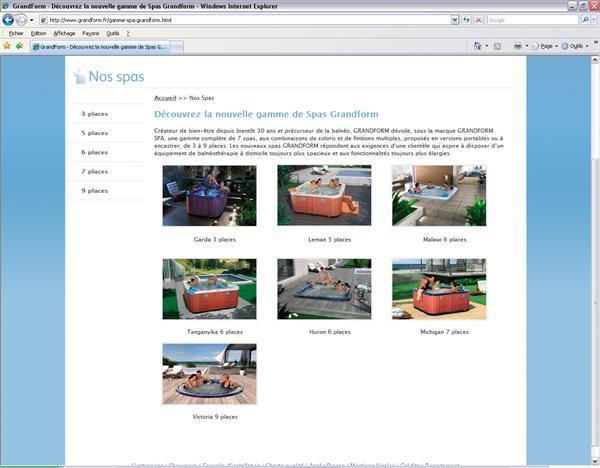
Task: Click the scrollbar down arrow
Action: [x=595, y=461]
